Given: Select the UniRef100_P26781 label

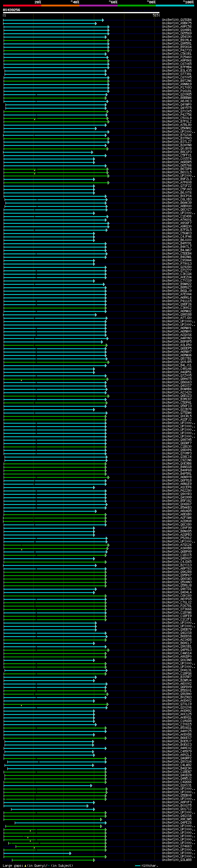Looking at the screenshot, I should tap(177, 606).
